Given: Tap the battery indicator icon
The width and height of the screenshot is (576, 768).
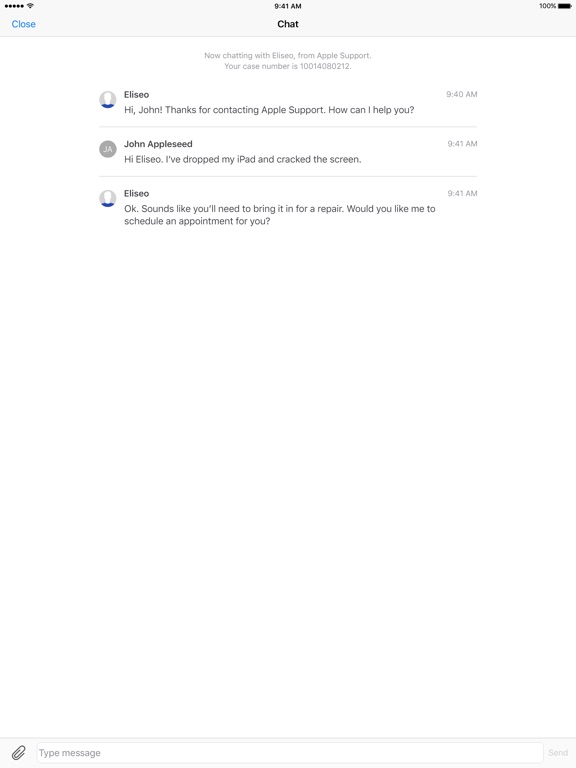Looking at the screenshot, I should 564,6.
